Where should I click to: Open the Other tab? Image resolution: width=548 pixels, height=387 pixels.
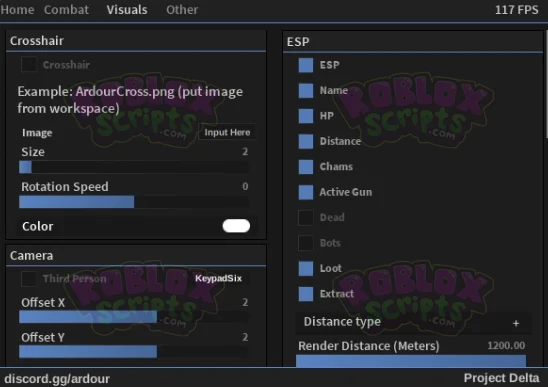click(182, 9)
